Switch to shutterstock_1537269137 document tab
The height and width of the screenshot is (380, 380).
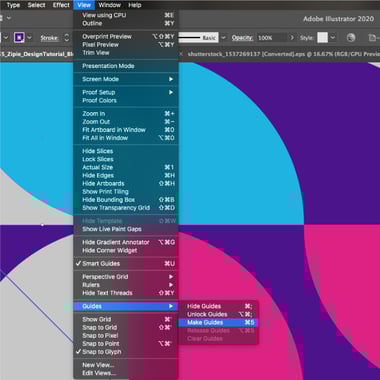[283, 54]
